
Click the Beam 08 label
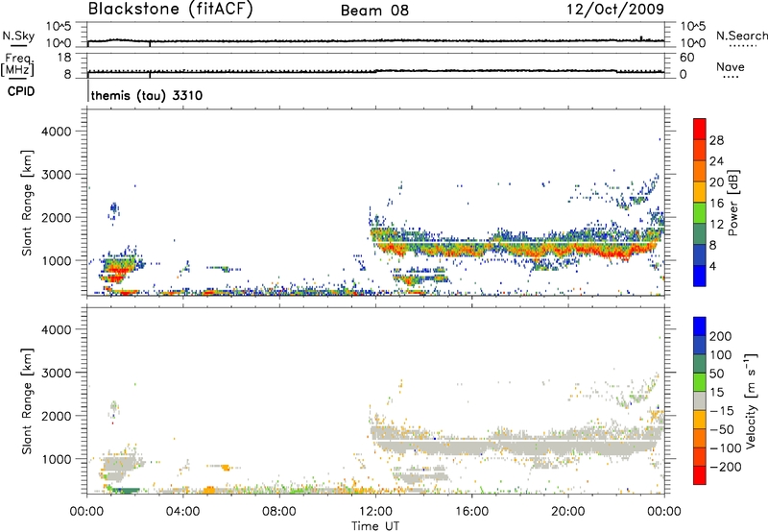point(374,11)
